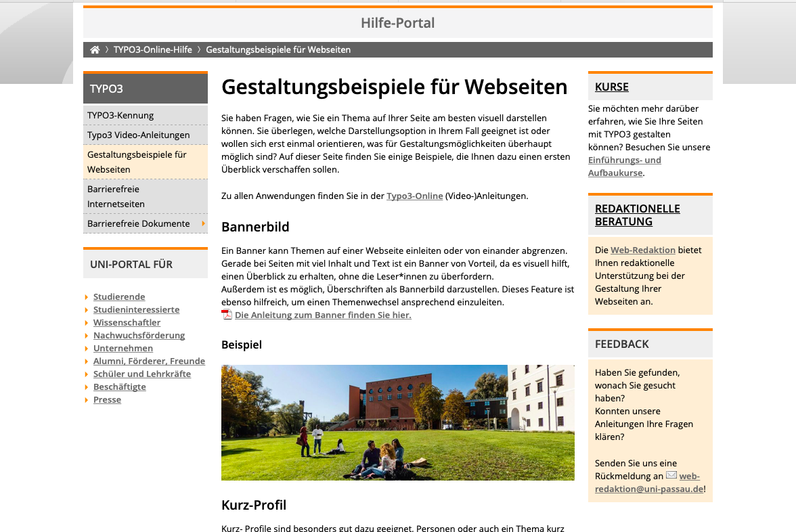Image resolution: width=796 pixels, height=532 pixels.
Task: Click the Hilfe-Portal header title
Action: pyautogui.click(x=397, y=23)
